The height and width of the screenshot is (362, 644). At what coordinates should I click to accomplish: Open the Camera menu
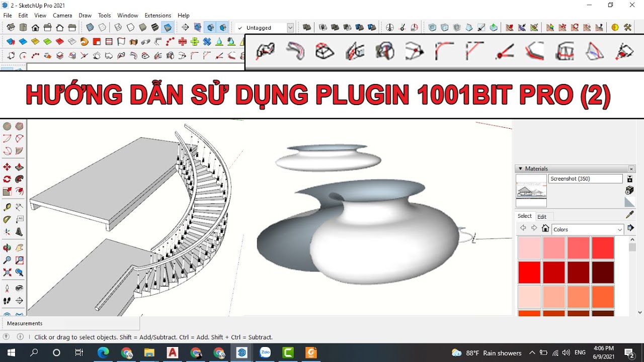pyautogui.click(x=62, y=16)
